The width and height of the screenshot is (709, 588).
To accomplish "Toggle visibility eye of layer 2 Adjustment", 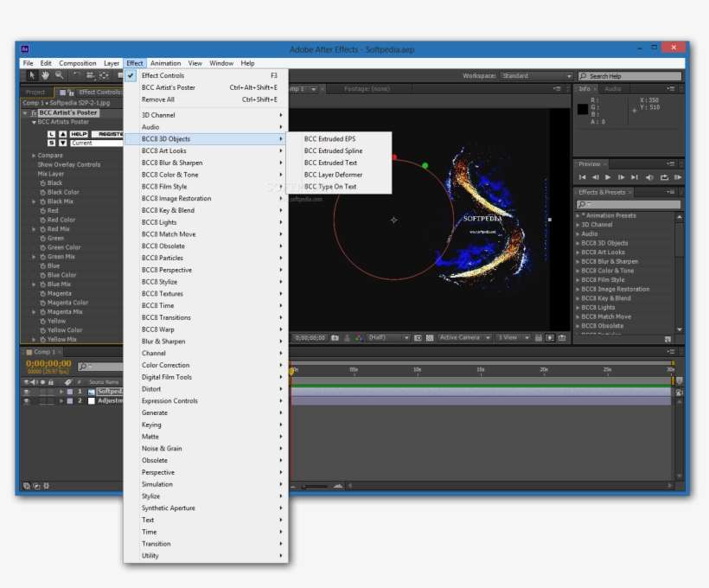I will (27, 400).
